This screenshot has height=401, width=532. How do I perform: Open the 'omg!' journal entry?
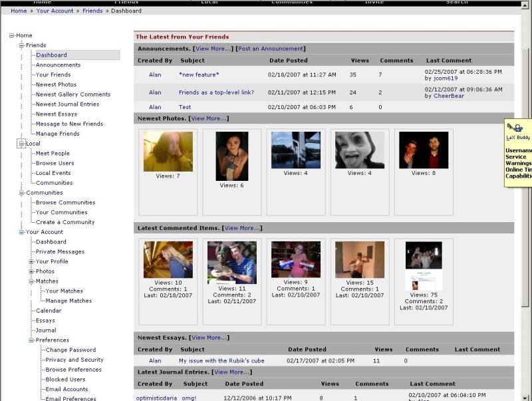(x=189, y=398)
